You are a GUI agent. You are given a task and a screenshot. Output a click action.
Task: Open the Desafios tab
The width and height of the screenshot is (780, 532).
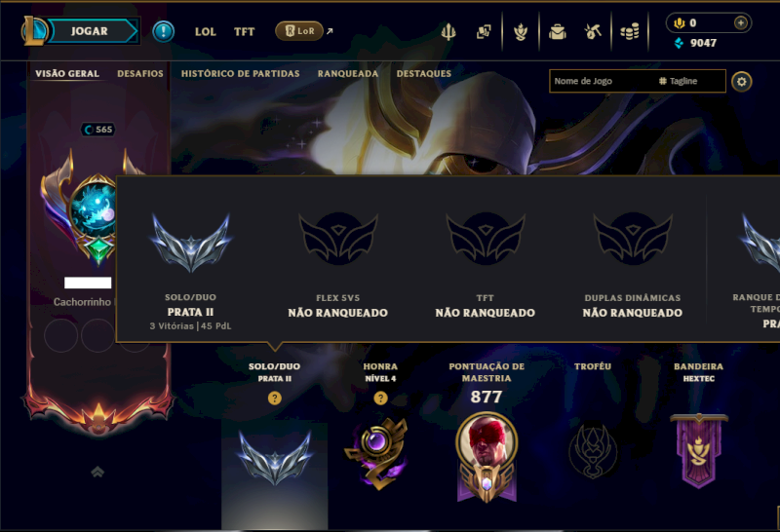140,74
